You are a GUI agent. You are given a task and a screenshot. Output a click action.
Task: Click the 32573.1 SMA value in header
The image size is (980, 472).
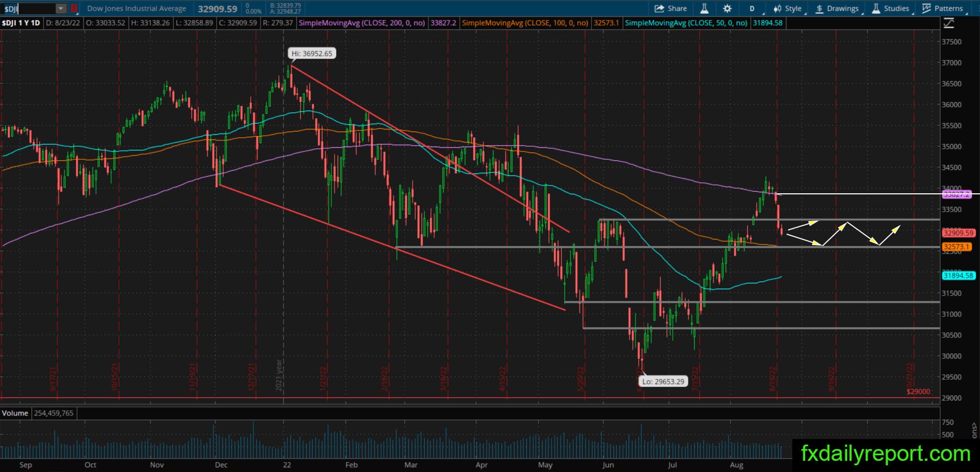click(606, 23)
